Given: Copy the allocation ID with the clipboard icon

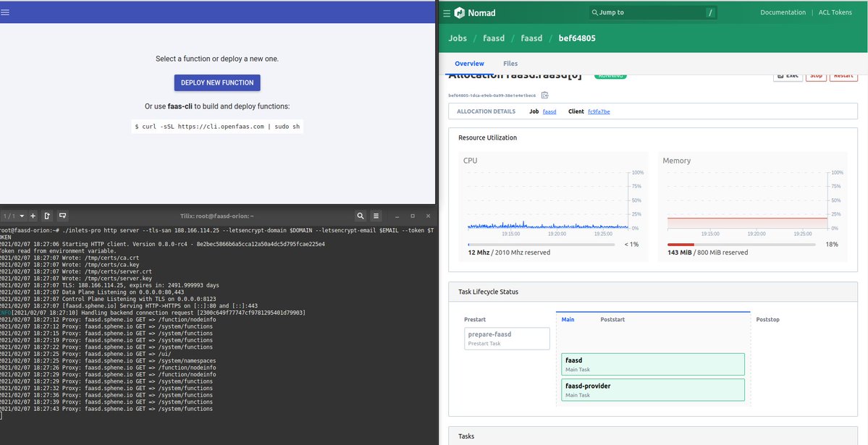Looking at the screenshot, I should pyautogui.click(x=544, y=95).
